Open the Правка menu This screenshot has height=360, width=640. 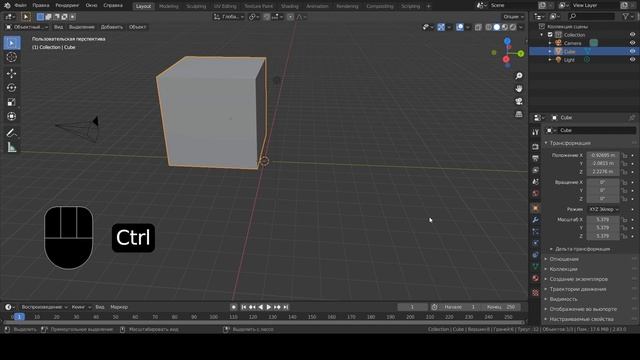41,6
